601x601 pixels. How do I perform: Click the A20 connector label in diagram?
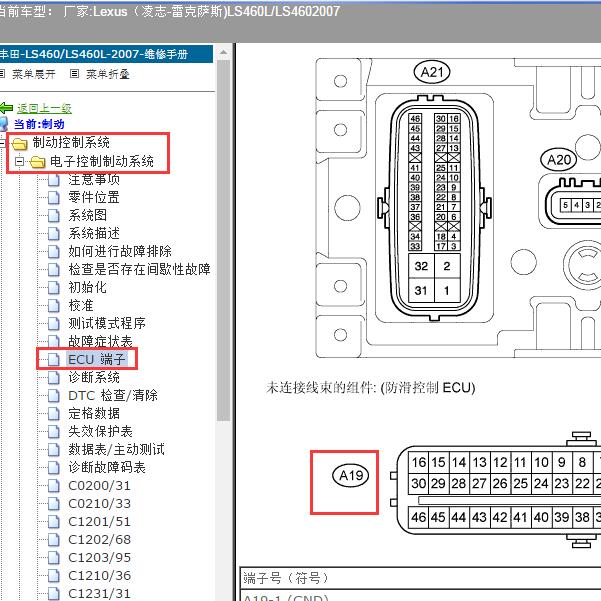(558, 160)
